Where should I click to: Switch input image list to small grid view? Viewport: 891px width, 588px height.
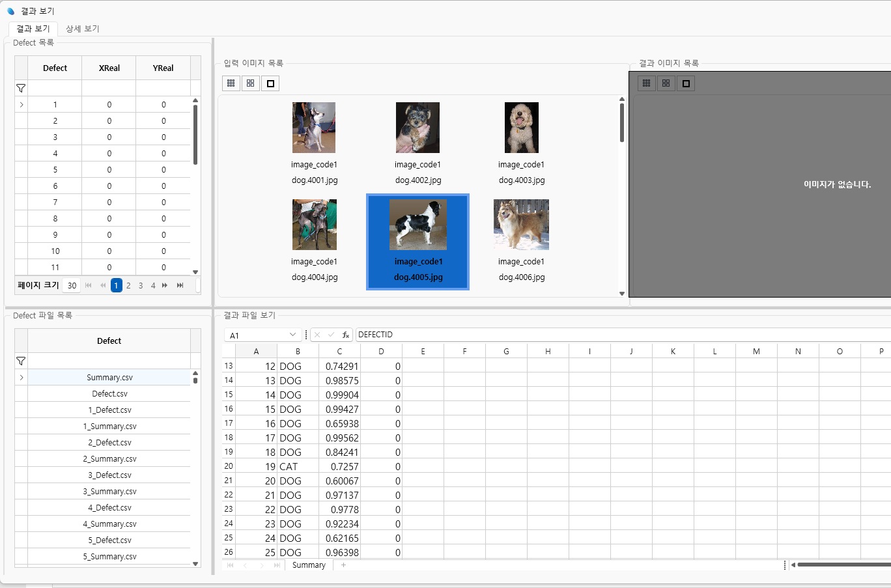231,83
